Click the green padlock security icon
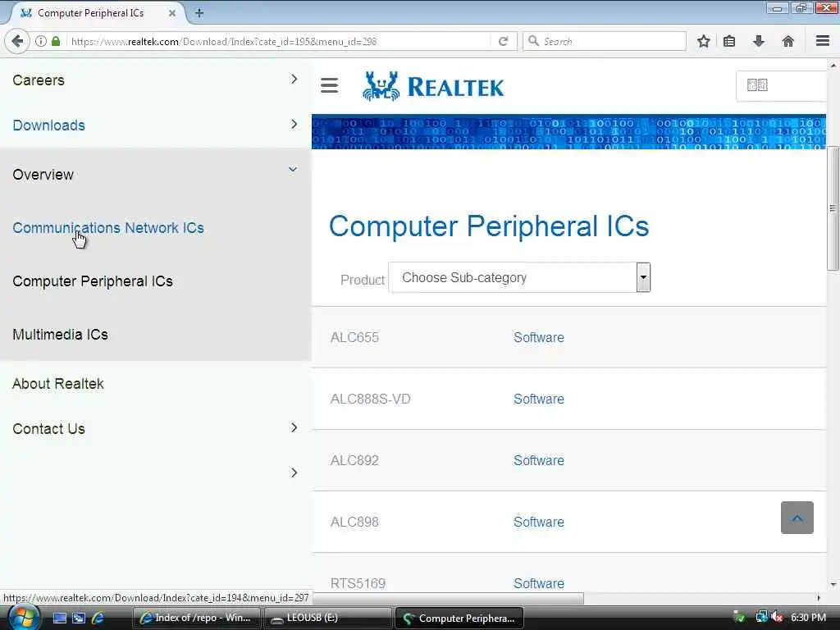 [x=56, y=41]
